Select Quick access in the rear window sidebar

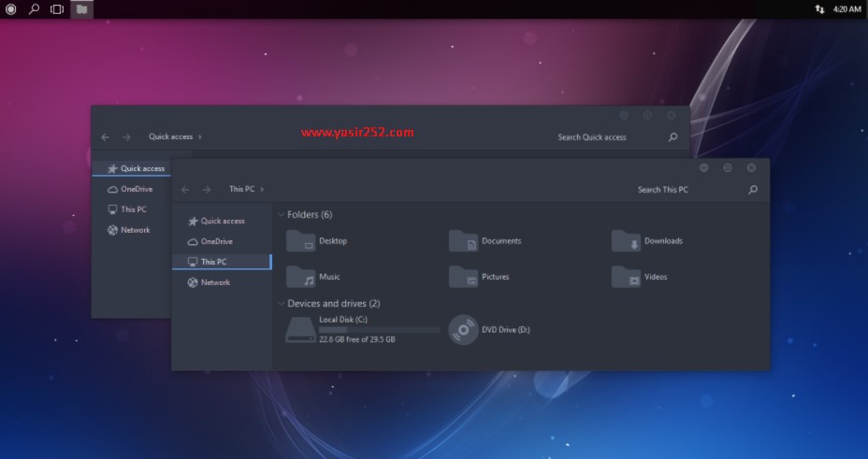(132, 168)
